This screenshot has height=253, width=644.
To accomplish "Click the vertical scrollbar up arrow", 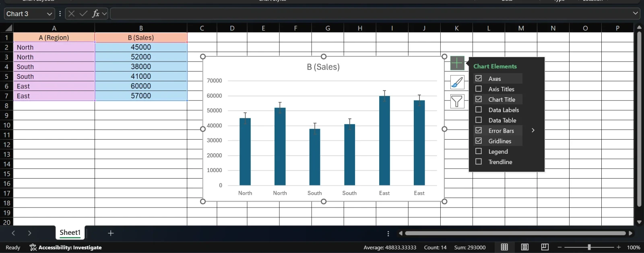I will [x=639, y=27].
